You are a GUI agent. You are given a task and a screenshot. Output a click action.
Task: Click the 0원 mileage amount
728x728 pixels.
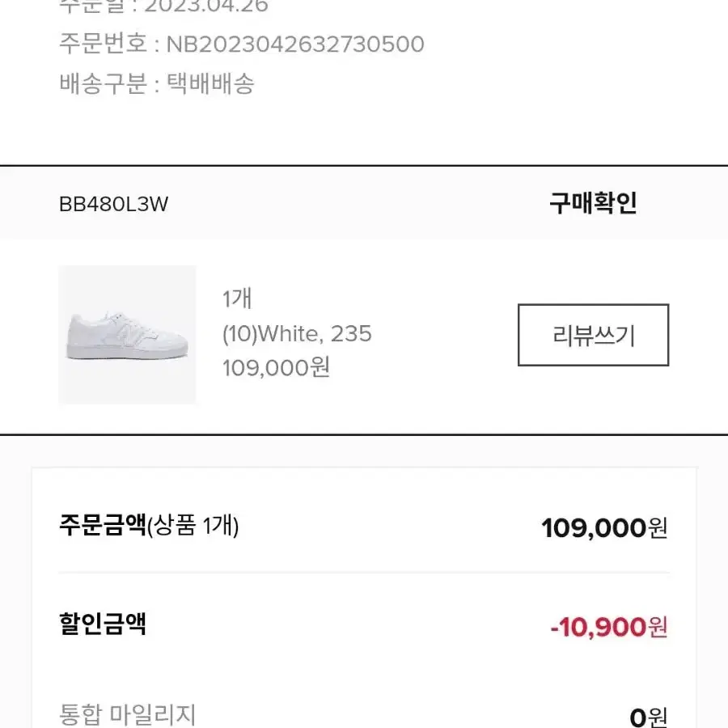tap(649, 717)
